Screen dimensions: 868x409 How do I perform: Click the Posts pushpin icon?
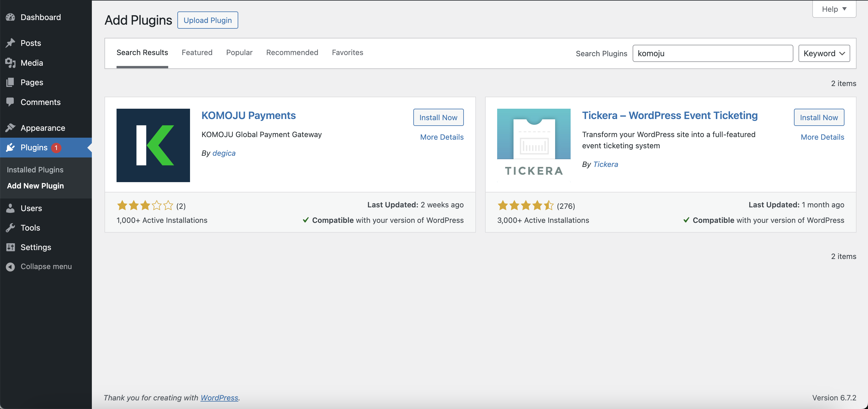pos(10,43)
